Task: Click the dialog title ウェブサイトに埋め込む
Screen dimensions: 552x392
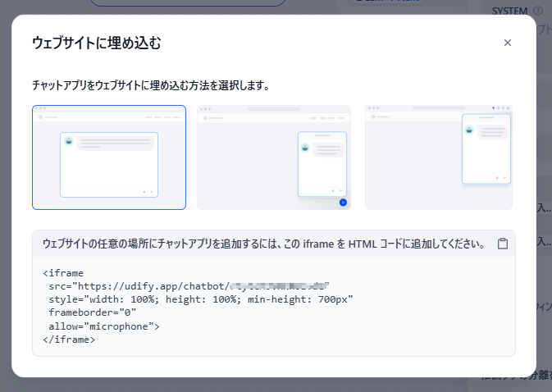Action: [97, 43]
